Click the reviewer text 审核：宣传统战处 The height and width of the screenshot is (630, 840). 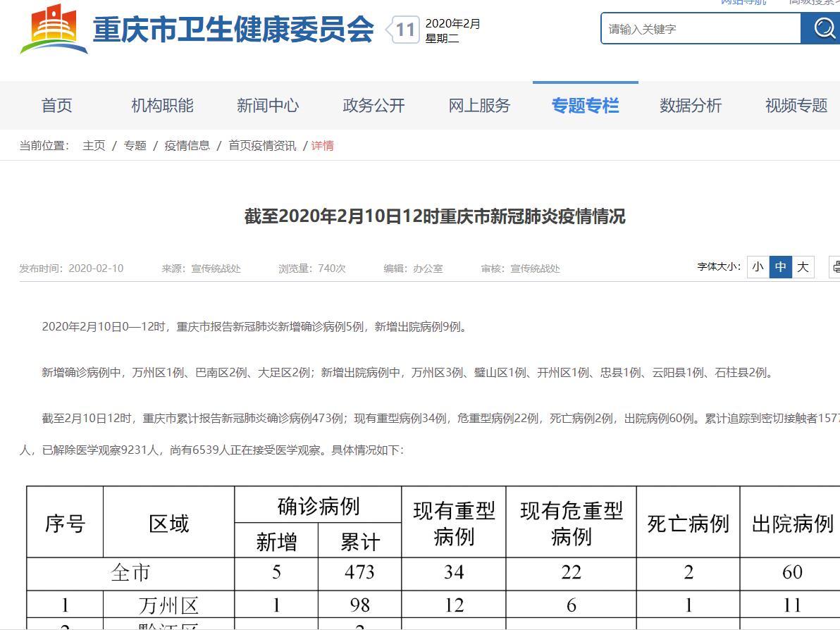pos(520,268)
